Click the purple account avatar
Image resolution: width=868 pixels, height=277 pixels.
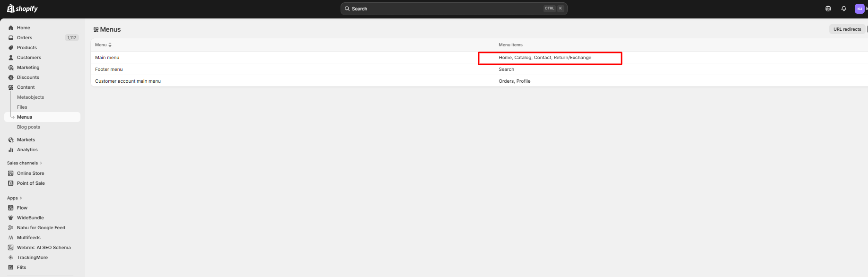click(859, 9)
